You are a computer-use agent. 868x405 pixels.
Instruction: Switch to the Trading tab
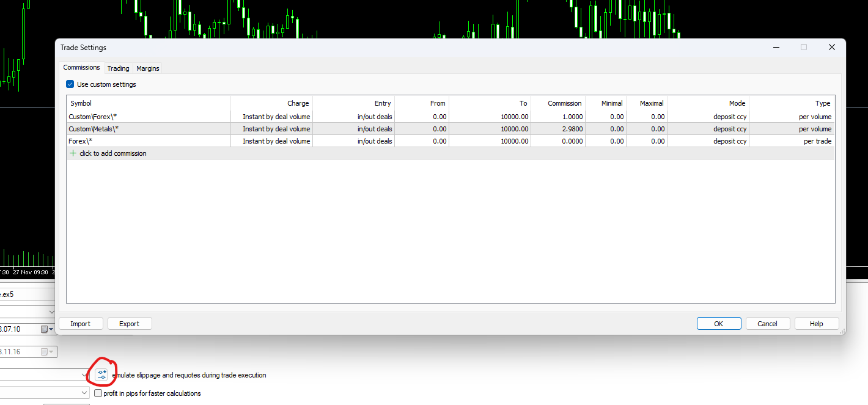[118, 68]
